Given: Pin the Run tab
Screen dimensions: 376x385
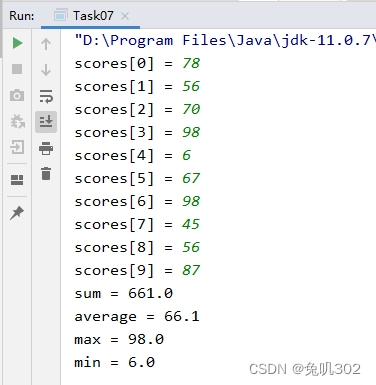Looking at the screenshot, I should [x=17, y=213].
